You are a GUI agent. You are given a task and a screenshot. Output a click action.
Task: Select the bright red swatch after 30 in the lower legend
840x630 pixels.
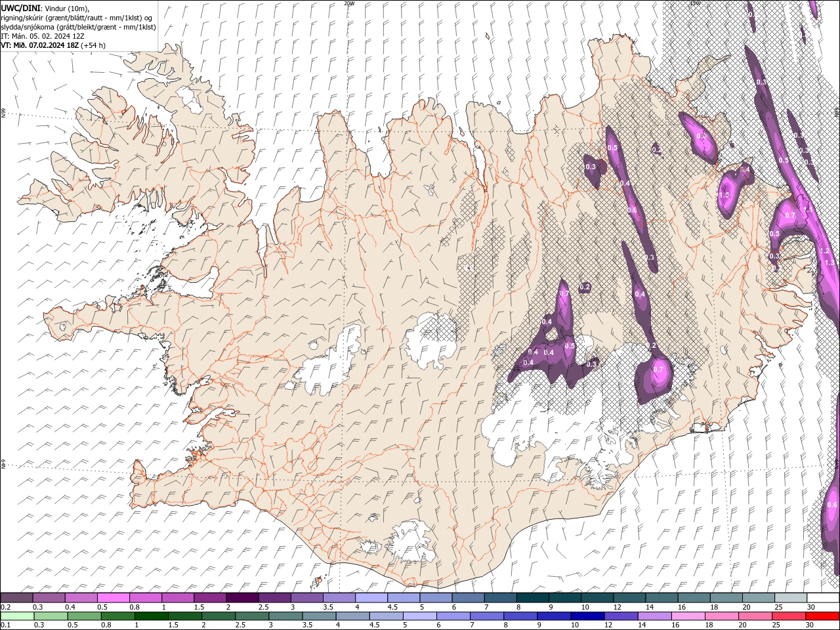[822, 616]
